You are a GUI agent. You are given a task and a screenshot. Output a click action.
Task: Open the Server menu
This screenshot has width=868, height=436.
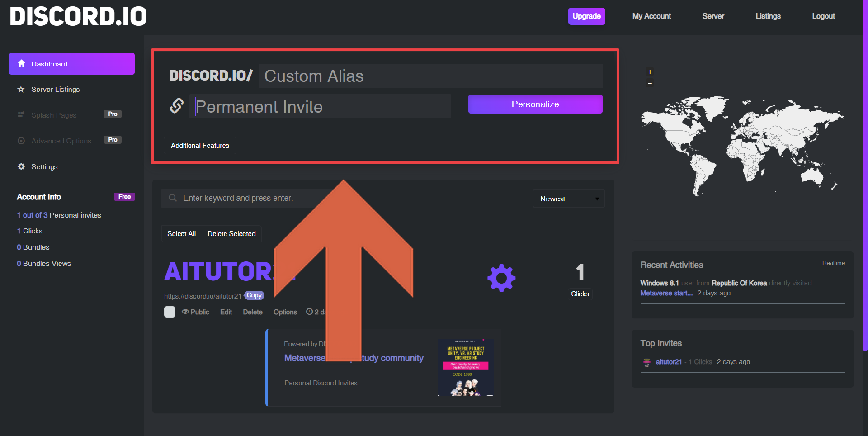coord(713,16)
